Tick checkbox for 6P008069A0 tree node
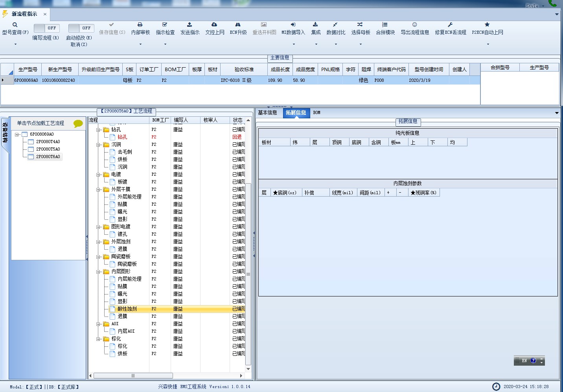563x392 pixels. tap(24, 134)
